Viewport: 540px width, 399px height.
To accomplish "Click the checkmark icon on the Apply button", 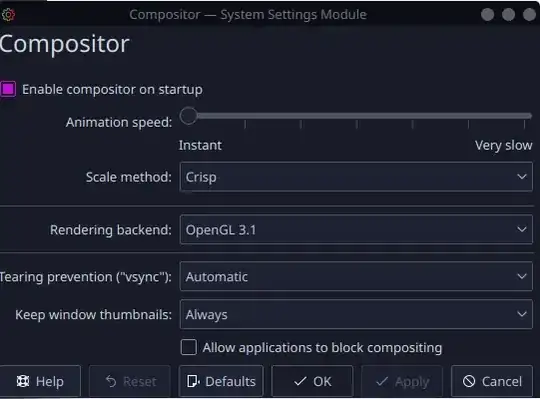I will [382, 381].
